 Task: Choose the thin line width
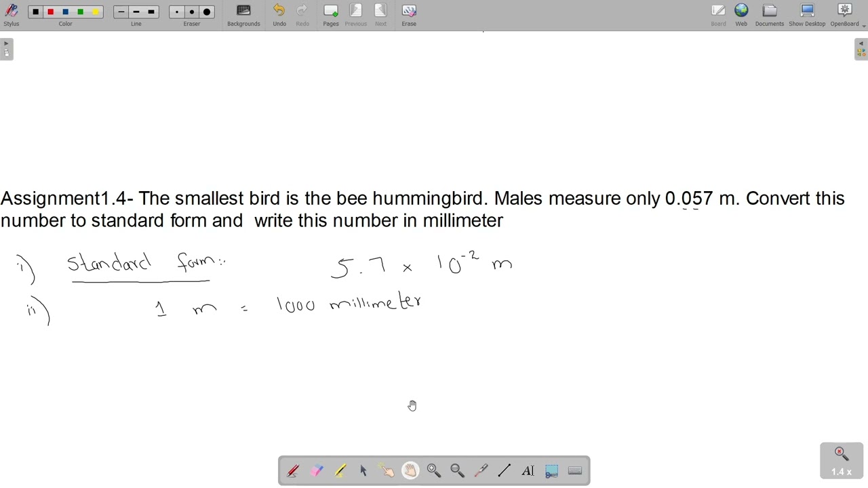point(121,12)
